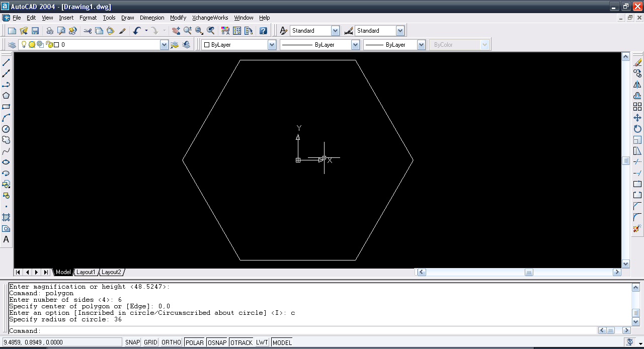Click the vertical drawing scrollbar thumb
This screenshot has width=644, height=349.
626,161
